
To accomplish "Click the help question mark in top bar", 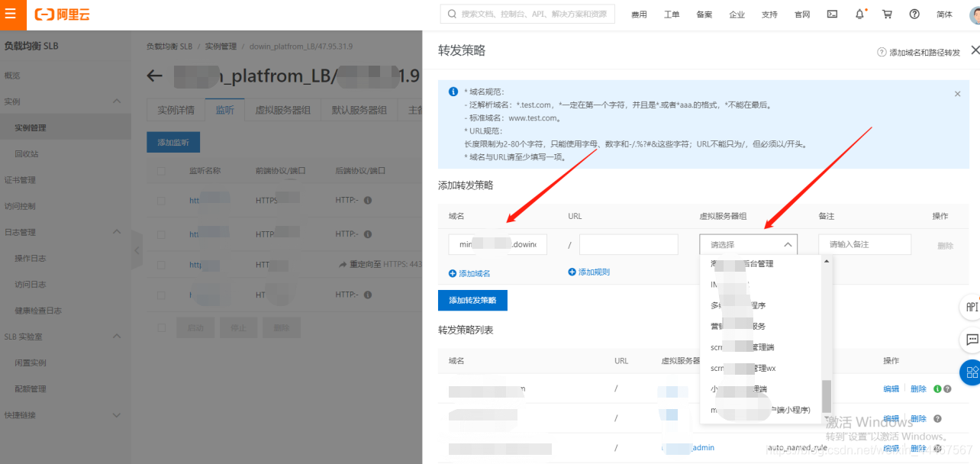I will 914,14.
